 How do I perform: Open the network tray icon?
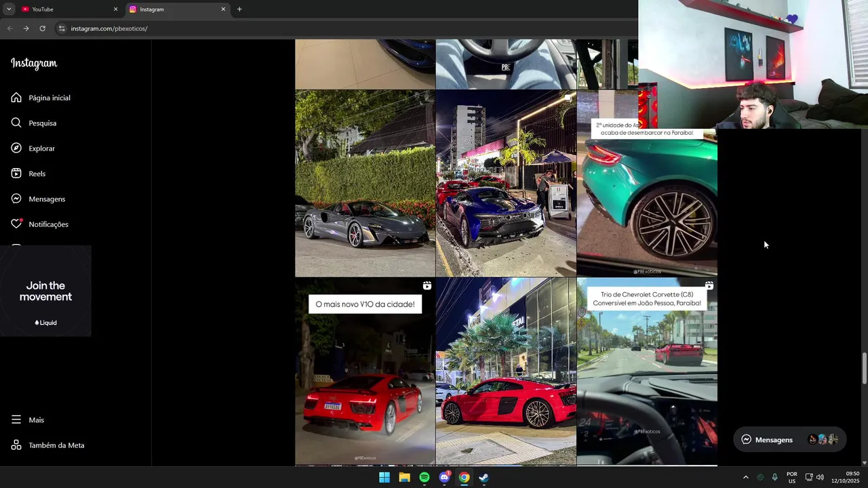click(x=809, y=477)
